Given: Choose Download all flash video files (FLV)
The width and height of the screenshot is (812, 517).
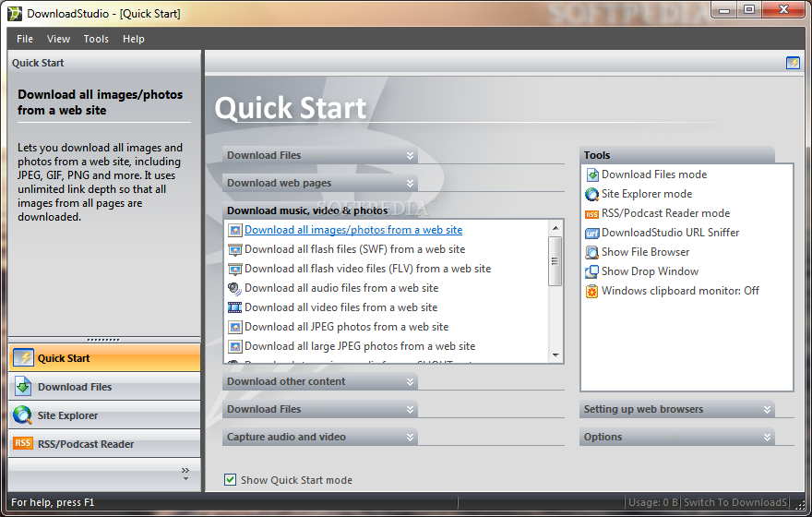Looking at the screenshot, I should coord(368,269).
